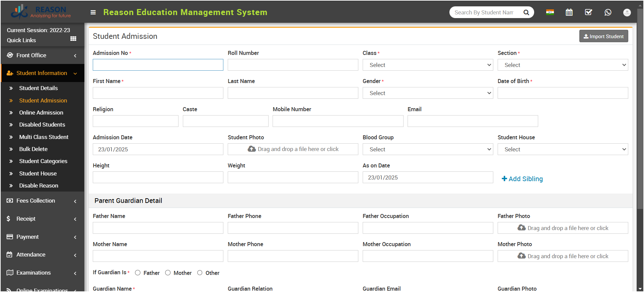Click the Add Sibling link
This screenshot has height=292, width=644.
(x=522, y=179)
